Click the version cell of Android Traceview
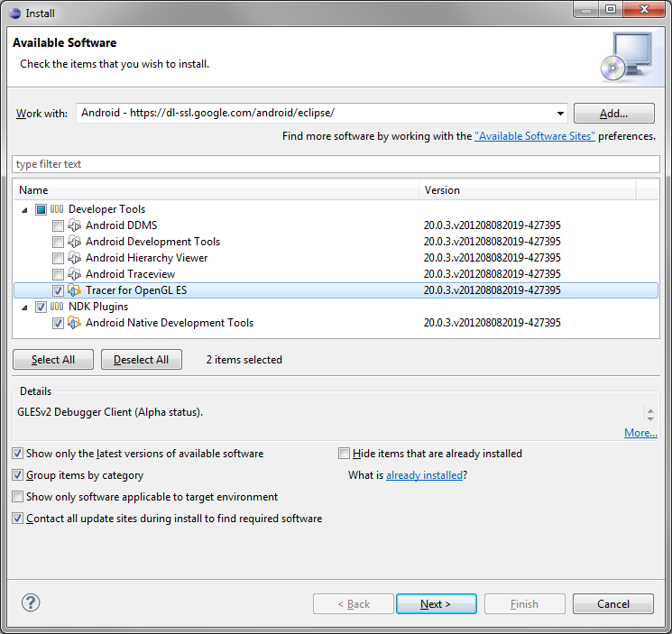The width and height of the screenshot is (672, 634). 492,274
